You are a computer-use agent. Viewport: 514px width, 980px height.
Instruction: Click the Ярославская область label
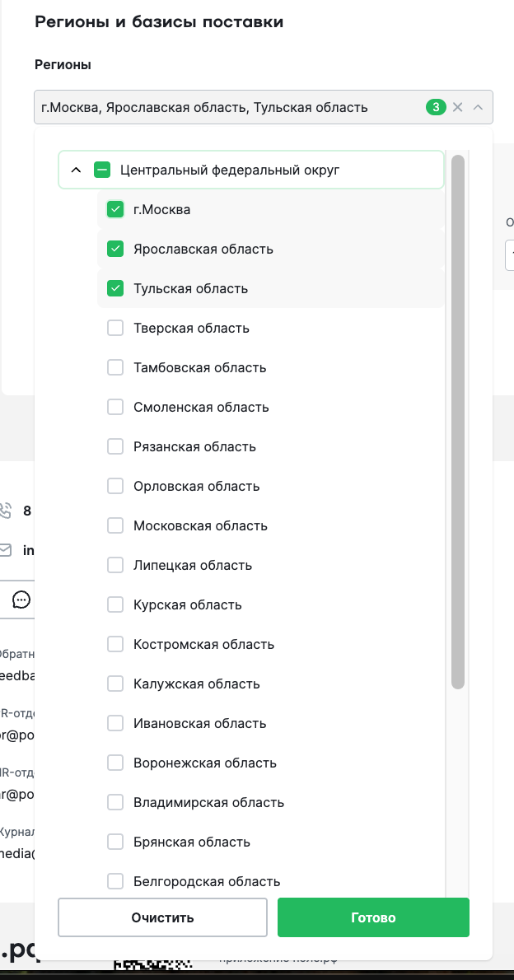tap(203, 249)
